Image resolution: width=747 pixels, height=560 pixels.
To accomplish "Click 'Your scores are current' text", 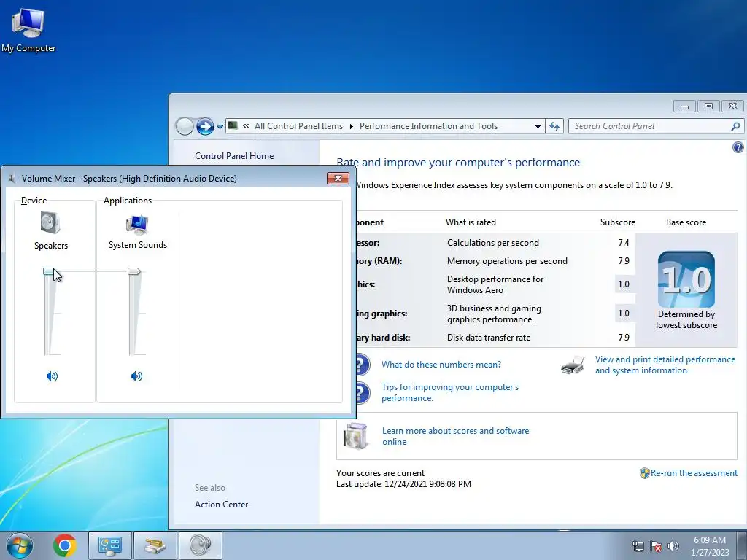I will point(380,472).
